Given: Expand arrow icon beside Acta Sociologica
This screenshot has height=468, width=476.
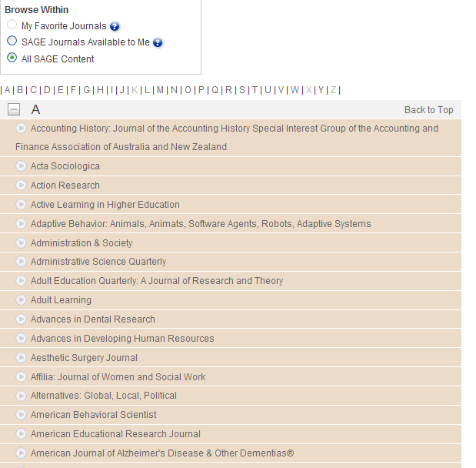Looking at the screenshot, I should point(21,166).
